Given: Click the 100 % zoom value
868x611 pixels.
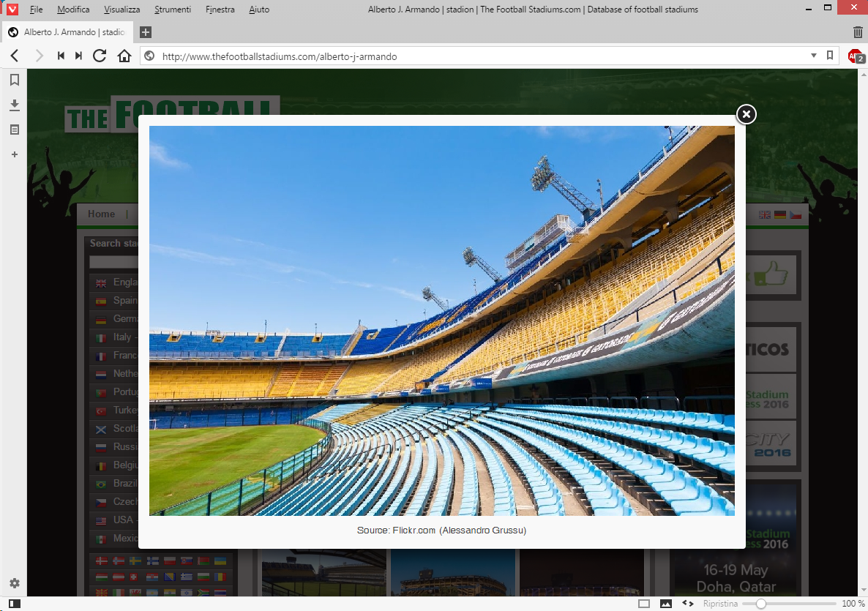Looking at the screenshot, I should [x=853, y=604].
